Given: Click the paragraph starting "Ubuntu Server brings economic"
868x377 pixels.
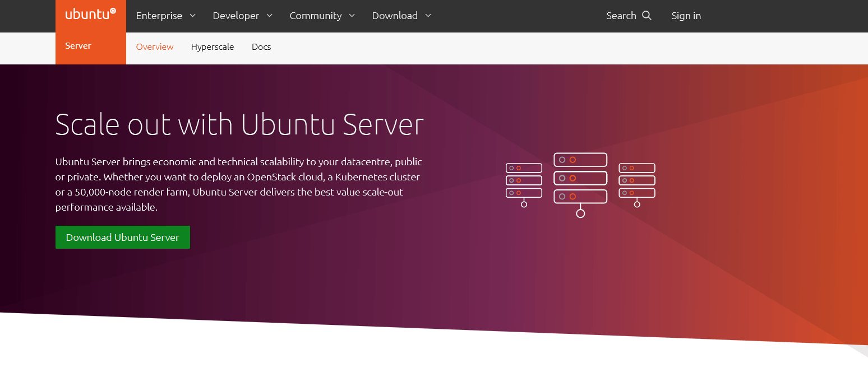Looking at the screenshot, I should (239, 184).
